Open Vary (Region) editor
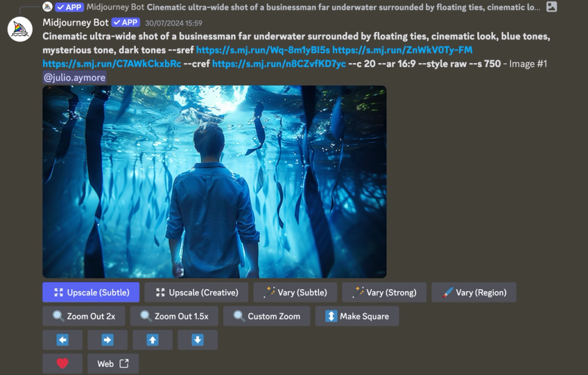The width and height of the screenshot is (588, 375). (474, 292)
